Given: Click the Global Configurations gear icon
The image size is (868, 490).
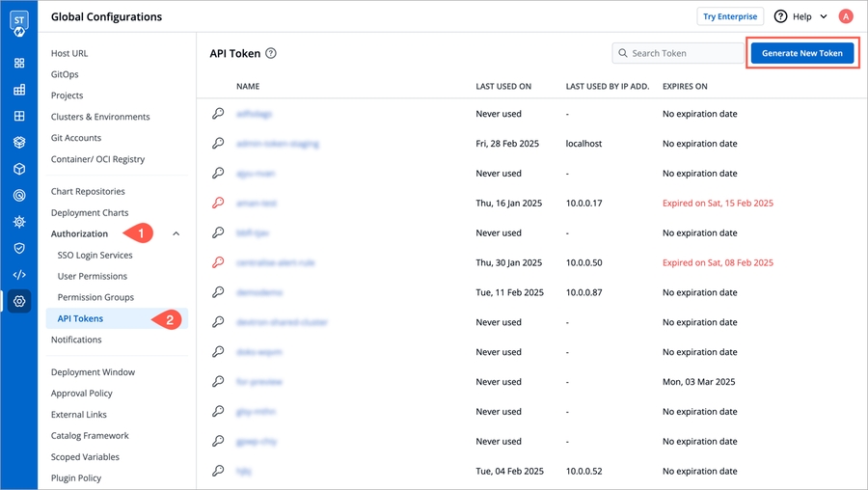Looking at the screenshot, I should pyautogui.click(x=19, y=302).
